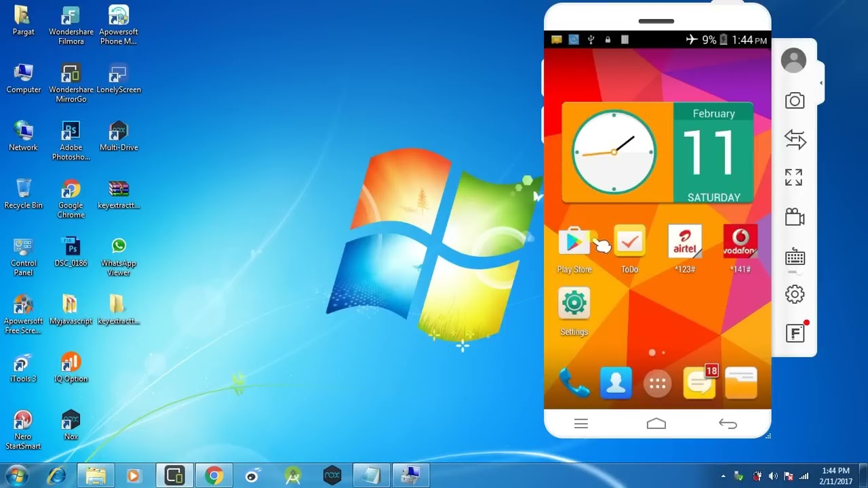Click the analog clock widget
Image resolution: width=868 pixels, height=488 pixels.
click(x=614, y=152)
